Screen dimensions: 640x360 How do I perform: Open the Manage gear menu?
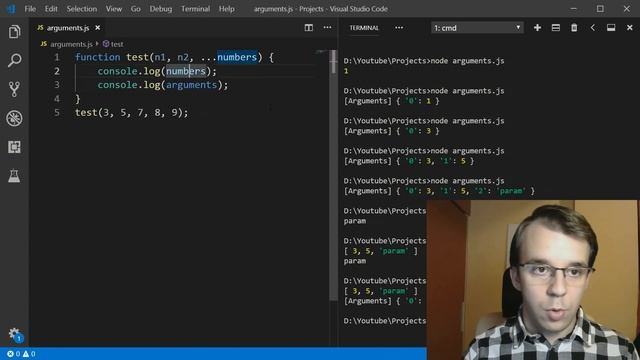(x=14, y=334)
